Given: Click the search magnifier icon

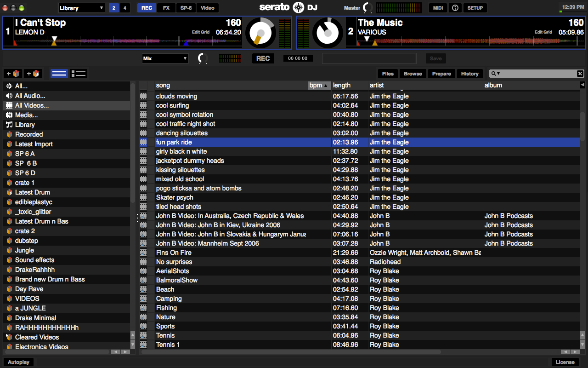Looking at the screenshot, I should [x=493, y=74].
